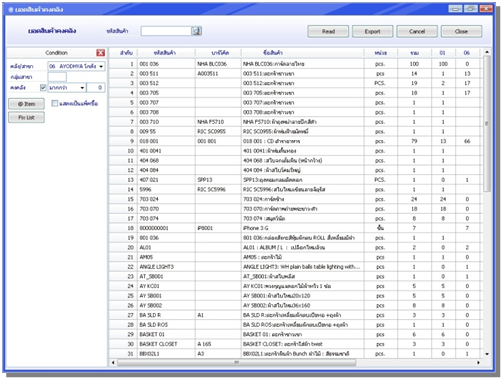Select the product code cell AY KC01

(166, 286)
